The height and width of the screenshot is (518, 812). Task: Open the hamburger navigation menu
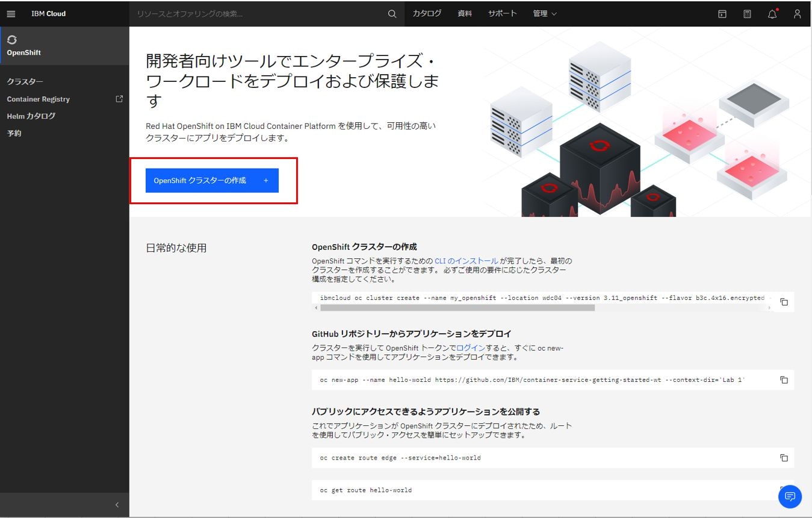11,13
